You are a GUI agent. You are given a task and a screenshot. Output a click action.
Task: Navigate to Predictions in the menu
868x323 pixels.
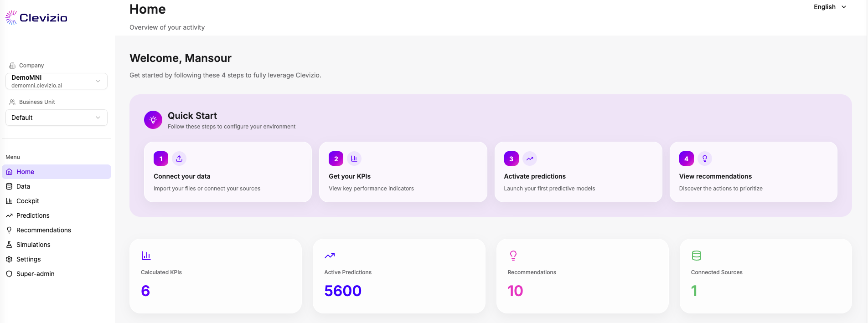[33, 215]
